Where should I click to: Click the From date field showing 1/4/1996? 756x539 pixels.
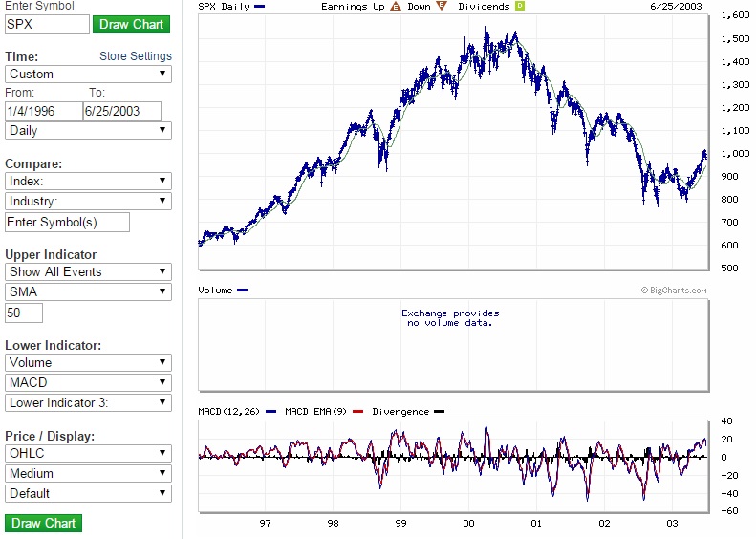pos(43,111)
